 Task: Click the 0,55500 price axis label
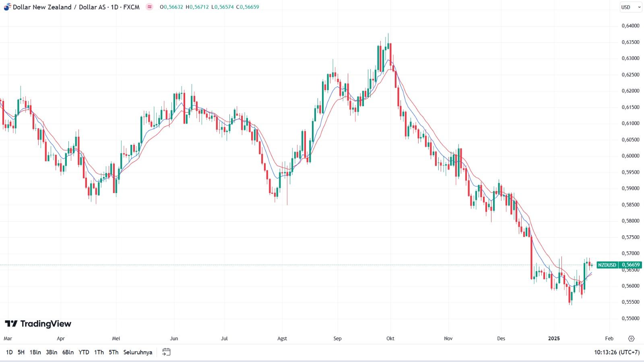coord(630,302)
